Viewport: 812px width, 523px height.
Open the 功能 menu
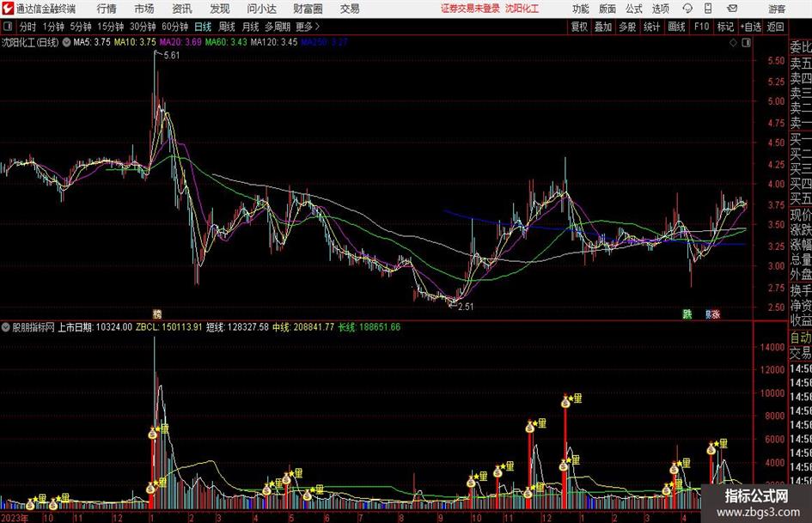point(581,9)
